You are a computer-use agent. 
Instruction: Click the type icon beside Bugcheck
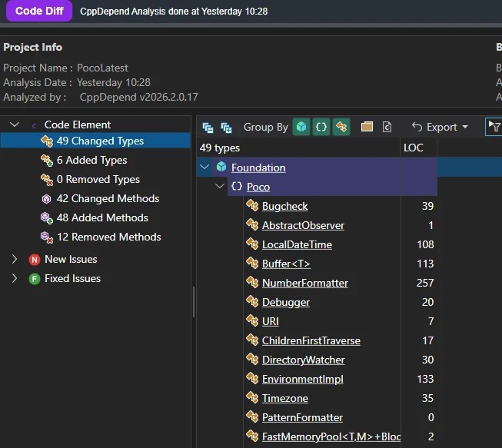[x=252, y=205]
